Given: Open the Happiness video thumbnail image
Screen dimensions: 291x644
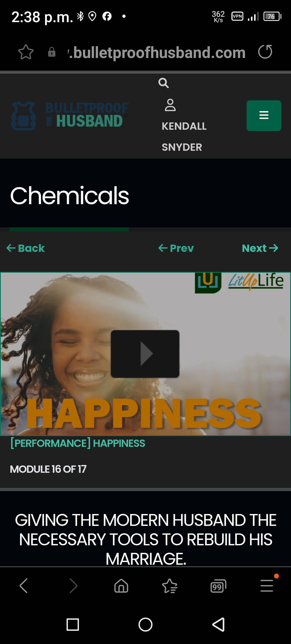Looking at the screenshot, I should point(145,354).
